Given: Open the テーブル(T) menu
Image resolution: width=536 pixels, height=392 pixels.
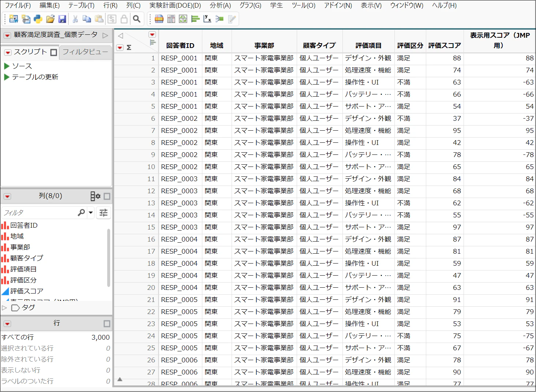Looking at the screenshot, I should click(81, 5).
